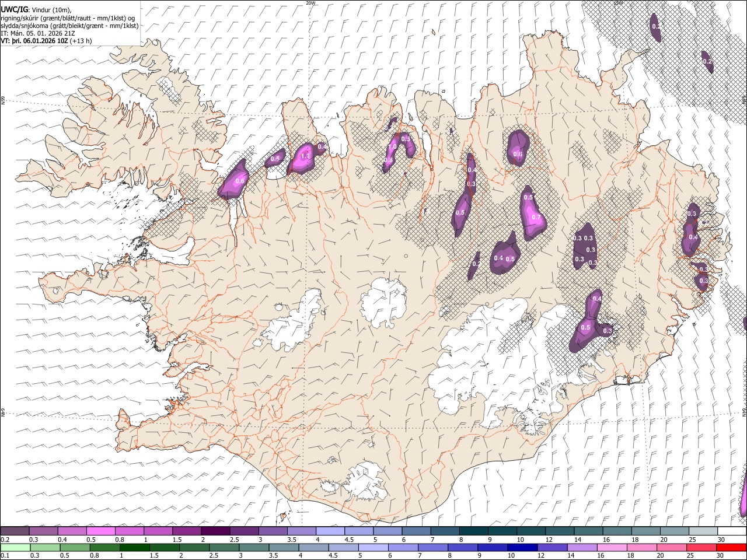Viewport: 747px width, 560px height.
Task: Pick the purple-row swatch between 1 and 1.5
Action: (x=158, y=531)
